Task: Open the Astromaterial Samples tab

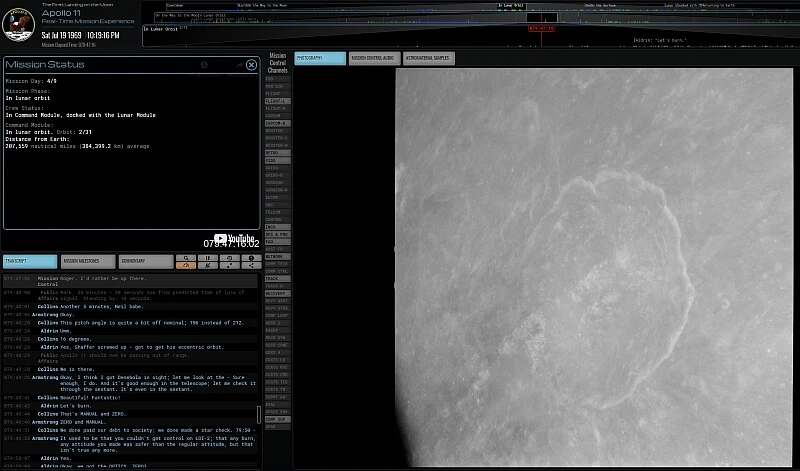Action: click(428, 59)
